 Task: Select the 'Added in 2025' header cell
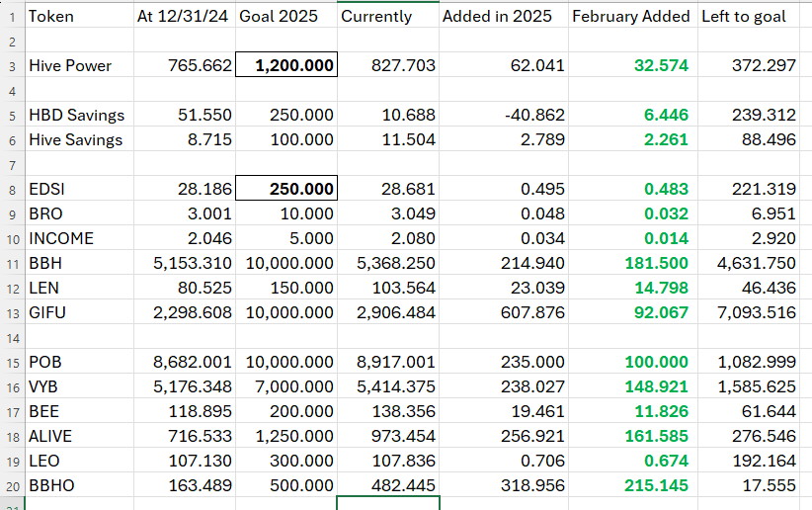pyautogui.click(x=504, y=16)
